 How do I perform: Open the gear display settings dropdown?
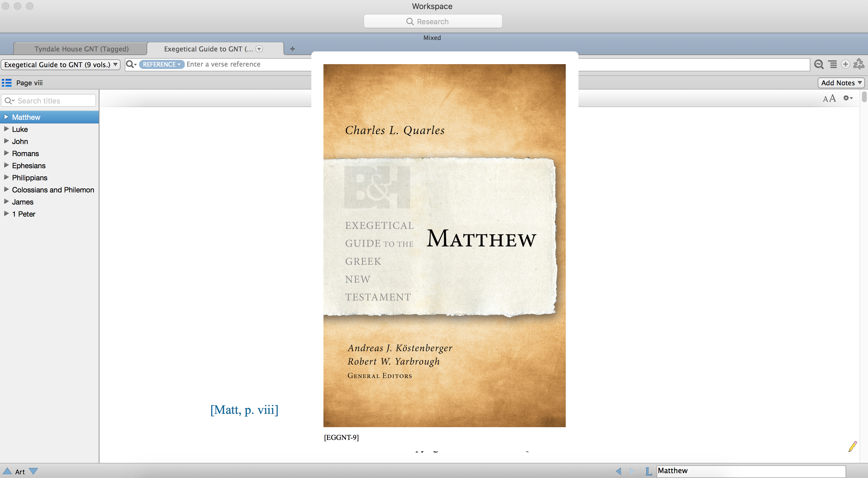tap(848, 98)
